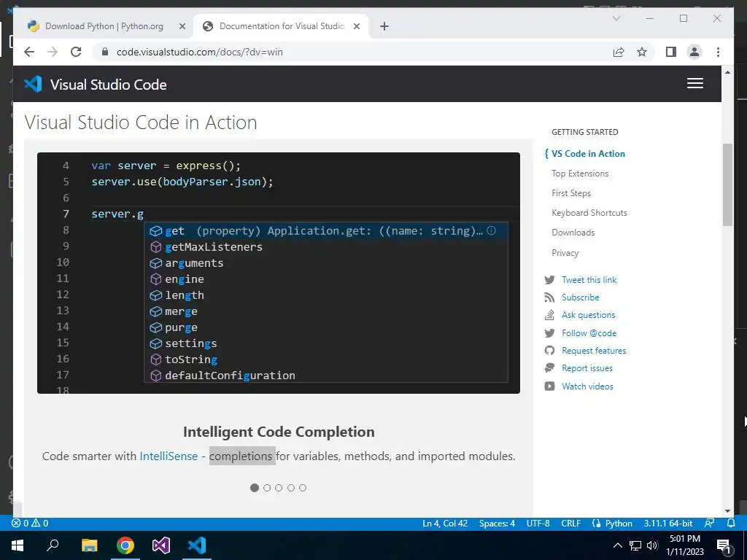Open Keyboard Shortcuts section
This screenshot has height=560, width=747.
click(589, 213)
